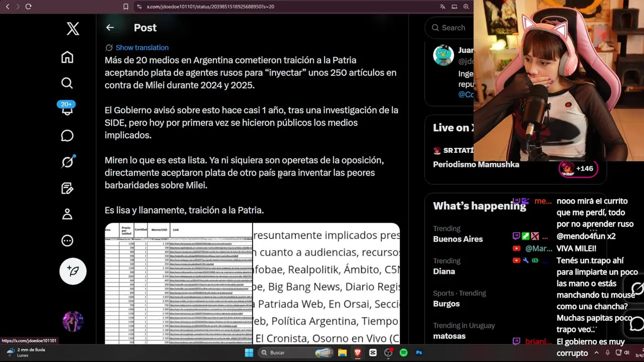Click the translate page icon
This screenshot has height=362, width=644.
point(442,7)
